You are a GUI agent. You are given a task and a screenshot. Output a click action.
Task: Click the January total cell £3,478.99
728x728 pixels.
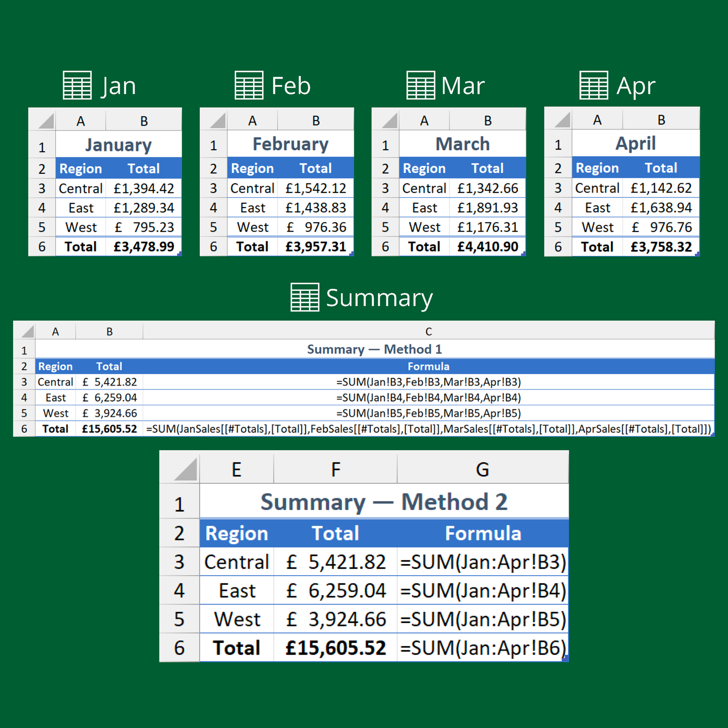click(x=144, y=247)
